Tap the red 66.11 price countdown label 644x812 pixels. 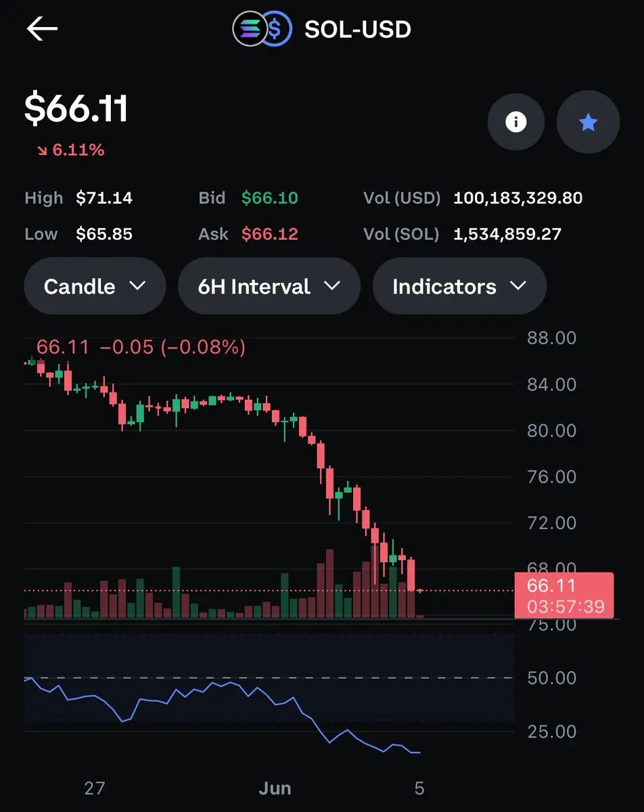[x=564, y=595]
